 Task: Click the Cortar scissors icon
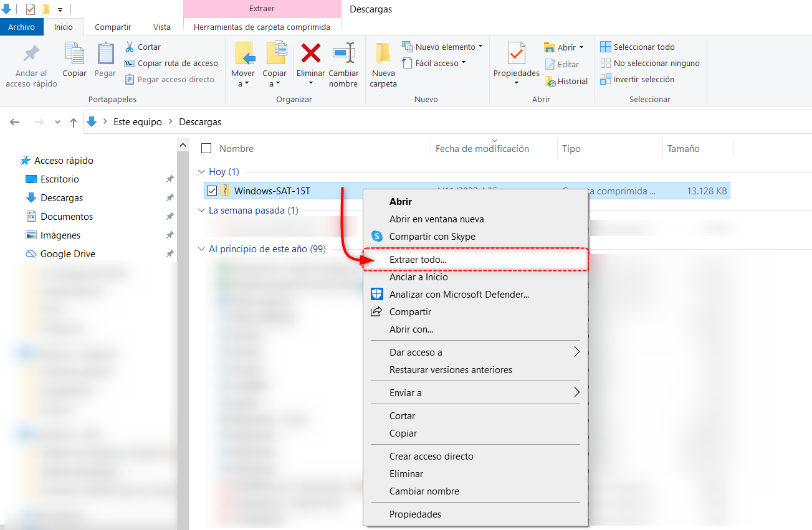point(130,47)
